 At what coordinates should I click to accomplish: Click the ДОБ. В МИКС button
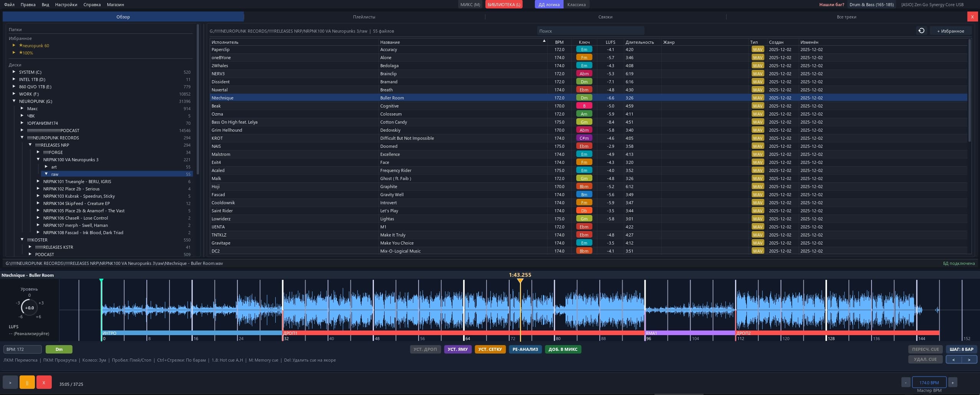click(563, 349)
